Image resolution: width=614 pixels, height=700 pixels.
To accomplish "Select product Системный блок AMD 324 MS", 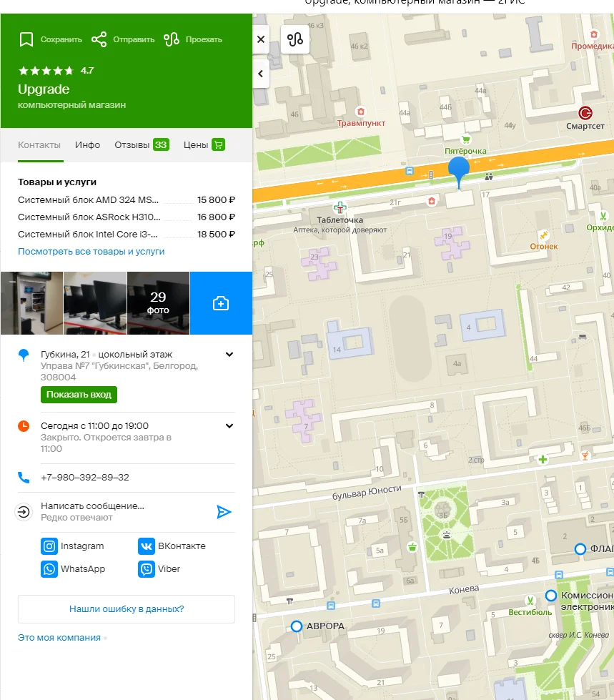I will coord(127,200).
